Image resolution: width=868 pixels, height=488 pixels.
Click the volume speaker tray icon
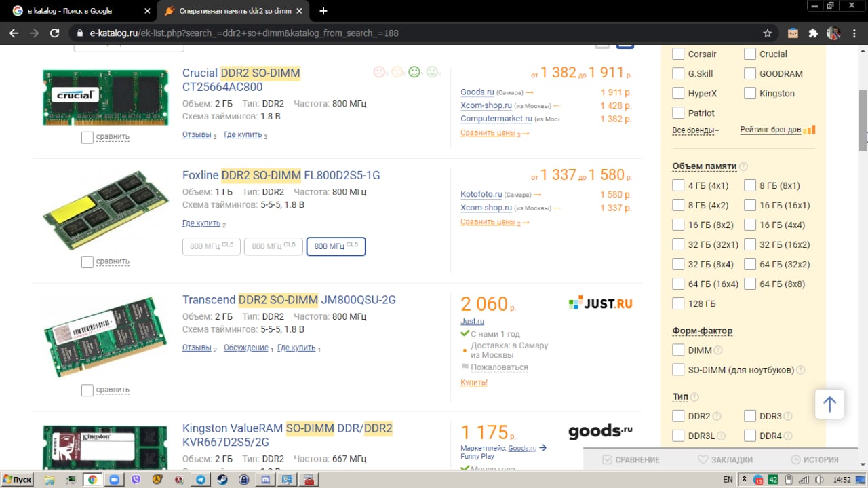(x=819, y=480)
